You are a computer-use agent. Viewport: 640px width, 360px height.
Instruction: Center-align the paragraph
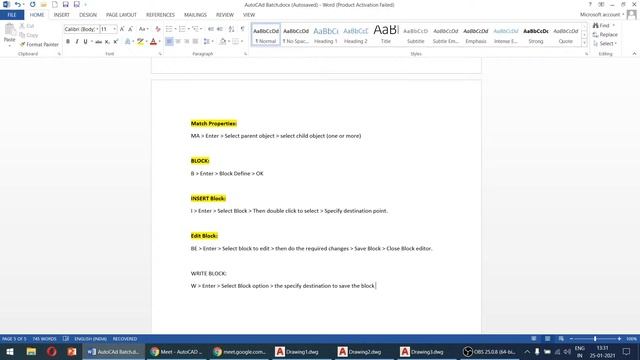pyautogui.click(x=178, y=42)
